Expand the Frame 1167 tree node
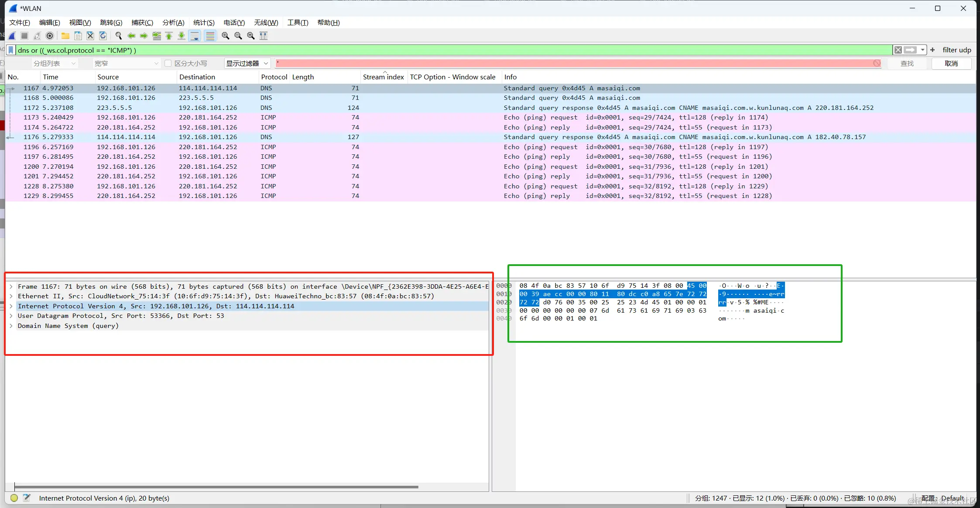 coord(11,286)
